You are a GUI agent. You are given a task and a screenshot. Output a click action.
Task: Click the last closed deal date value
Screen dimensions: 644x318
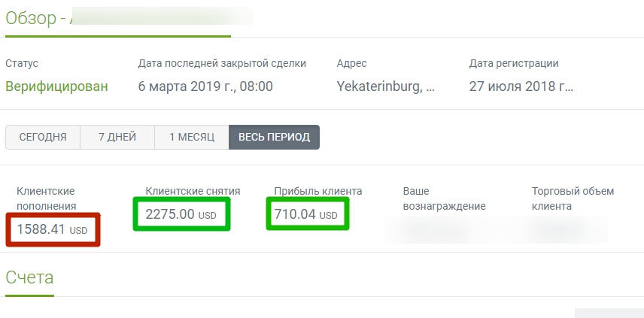[205, 86]
